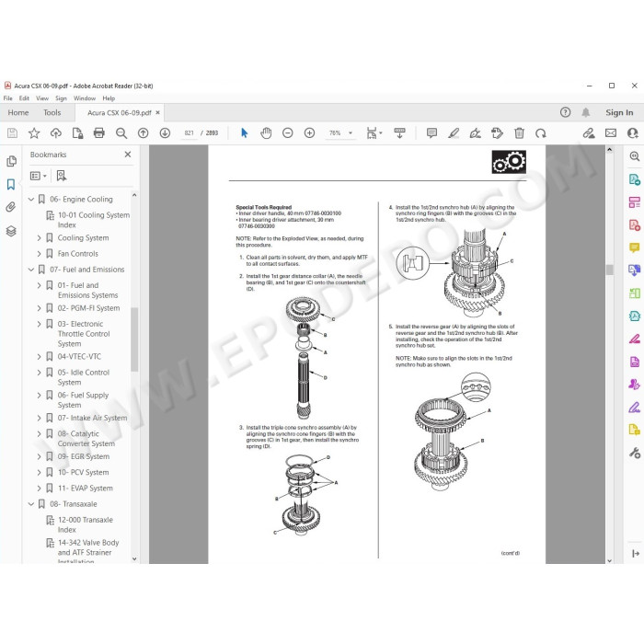Go to previous page arrow

[143, 133]
